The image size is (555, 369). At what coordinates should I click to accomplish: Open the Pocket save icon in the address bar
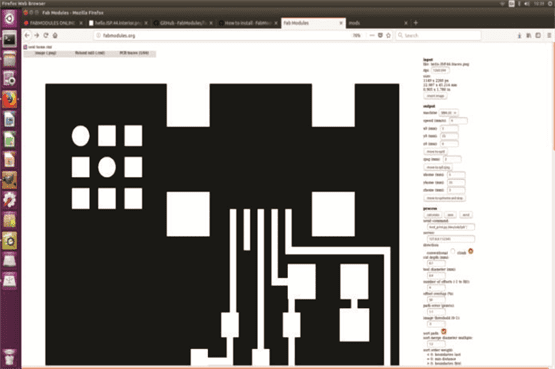point(380,35)
